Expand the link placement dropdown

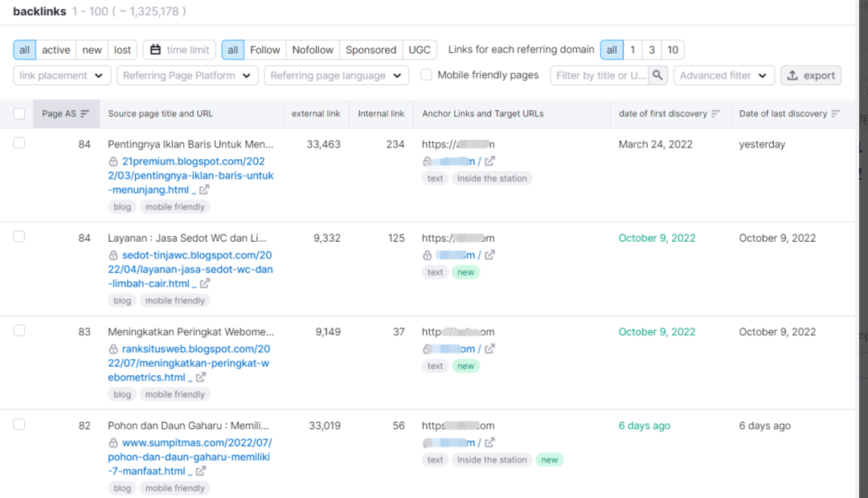pyautogui.click(x=62, y=76)
